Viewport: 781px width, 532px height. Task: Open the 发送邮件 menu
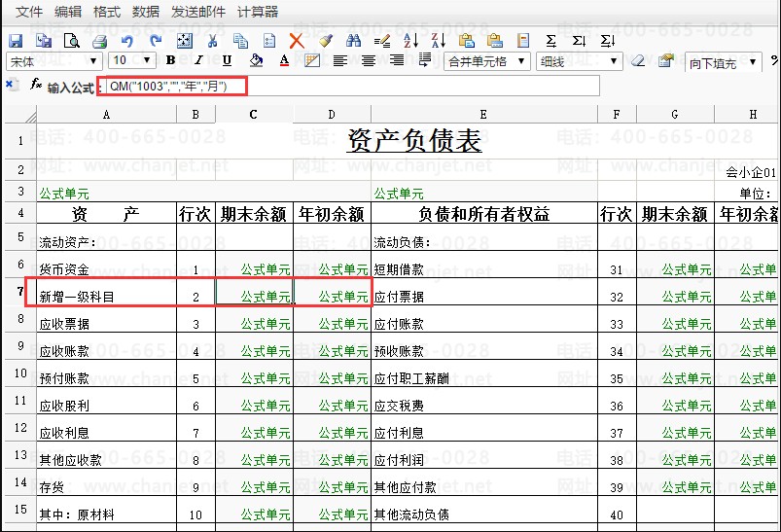[x=197, y=12]
